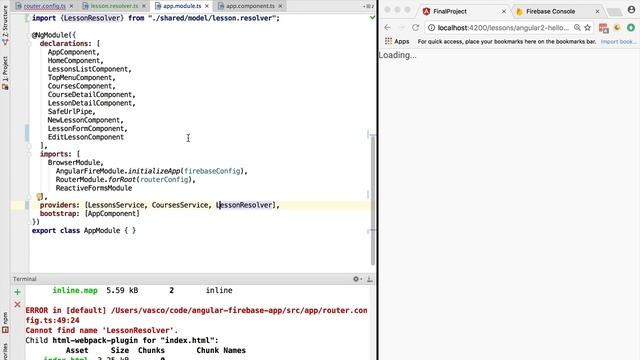Click the LessonsService provider in code
Screen dimensions: 640x360
point(116,205)
